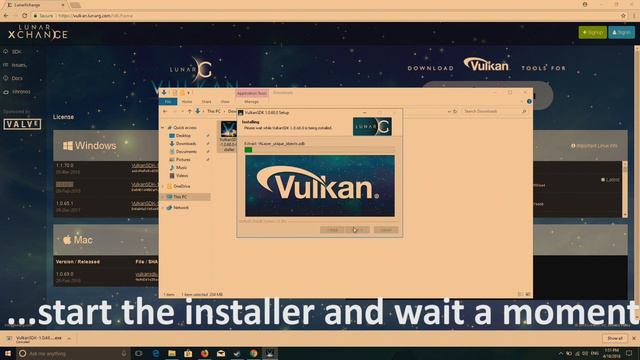
Task: Open Firefox from the taskbar
Action: (204, 353)
